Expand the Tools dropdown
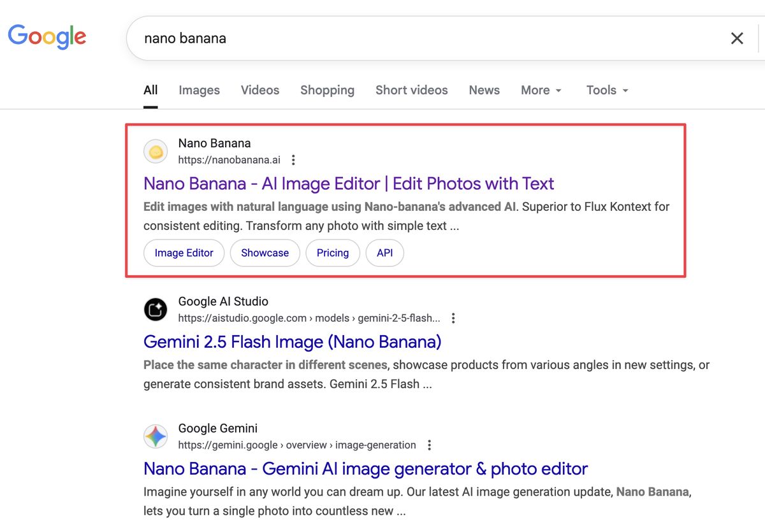The height and width of the screenshot is (532, 765). click(607, 90)
